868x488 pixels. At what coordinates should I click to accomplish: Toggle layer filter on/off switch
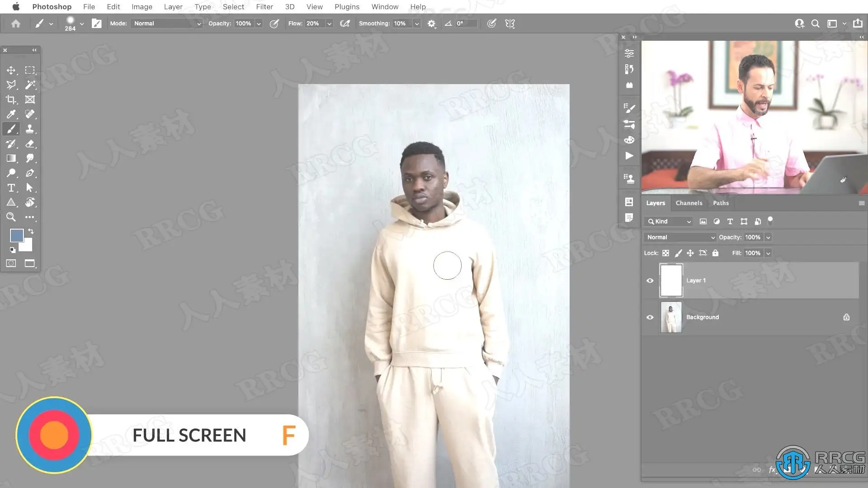[x=770, y=221]
